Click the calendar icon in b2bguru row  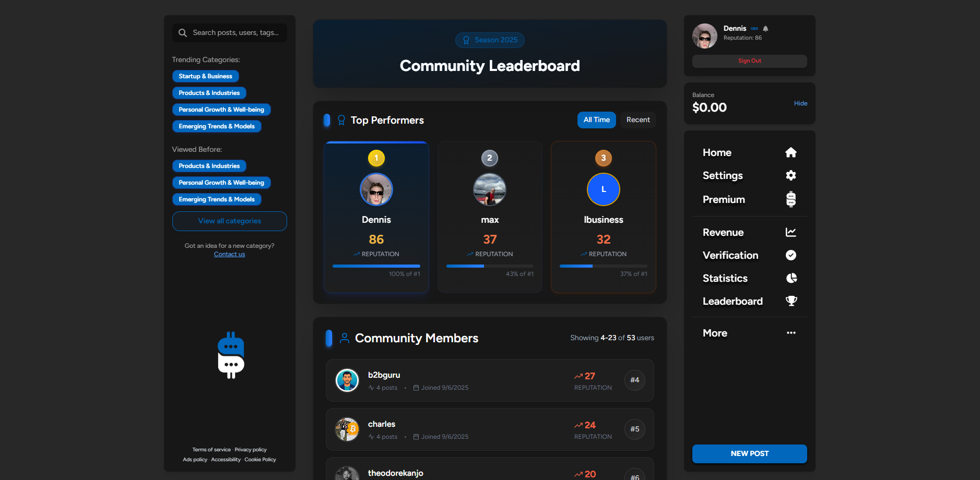[x=416, y=388]
